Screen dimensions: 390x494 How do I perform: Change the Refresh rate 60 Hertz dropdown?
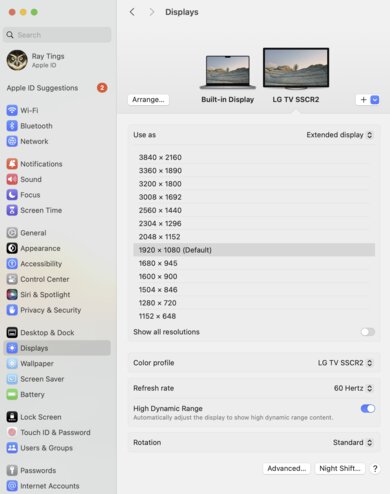click(x=353, y=388)
